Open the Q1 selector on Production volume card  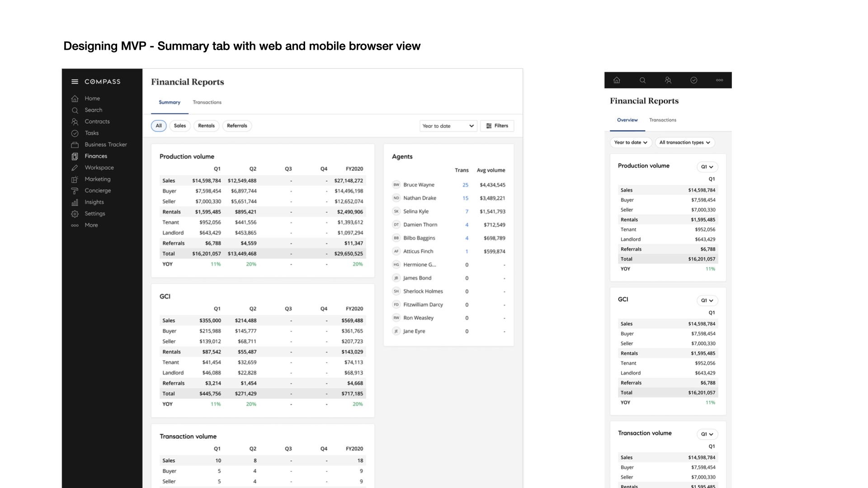707,167
